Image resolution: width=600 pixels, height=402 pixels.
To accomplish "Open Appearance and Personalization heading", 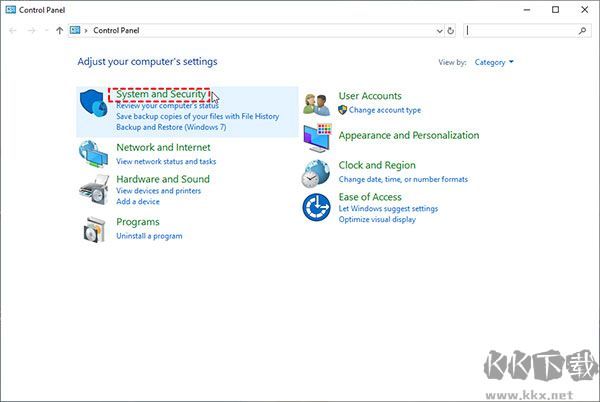I will [409, 135].
